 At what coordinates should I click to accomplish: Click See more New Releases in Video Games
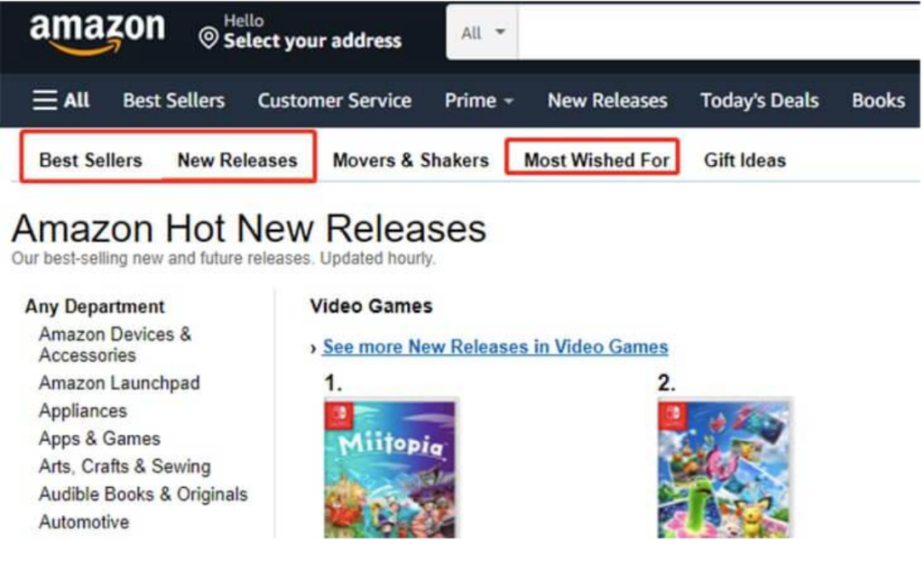(x=495, y=346)
